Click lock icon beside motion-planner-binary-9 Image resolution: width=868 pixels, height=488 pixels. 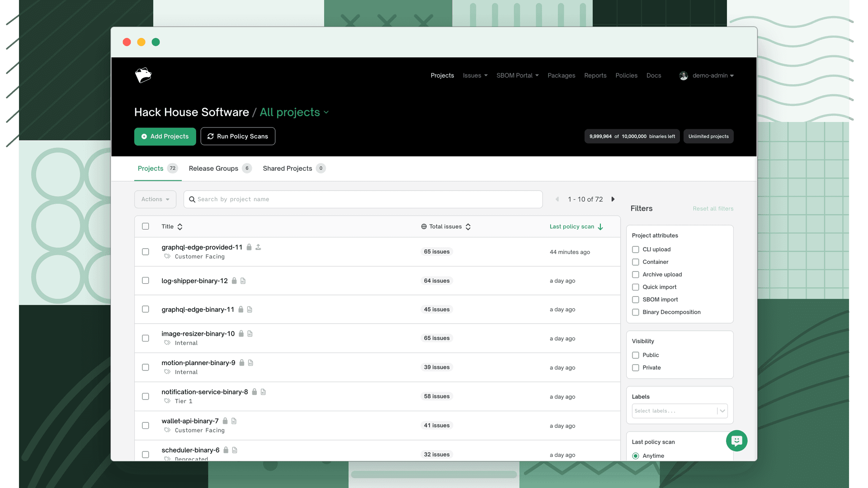tap(242, 363)
